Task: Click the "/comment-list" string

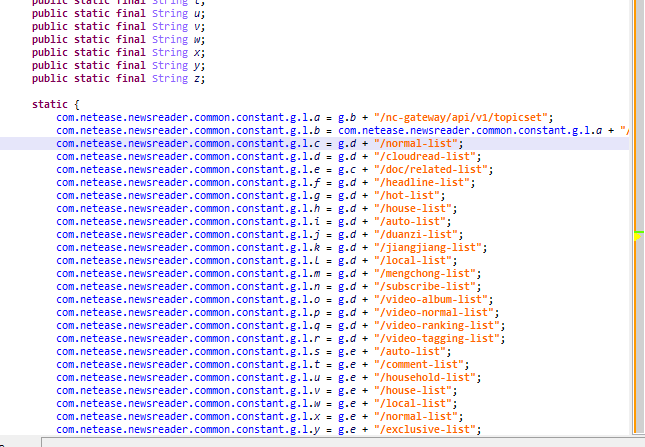Action: pyautogui.click(x=419, y=365)
